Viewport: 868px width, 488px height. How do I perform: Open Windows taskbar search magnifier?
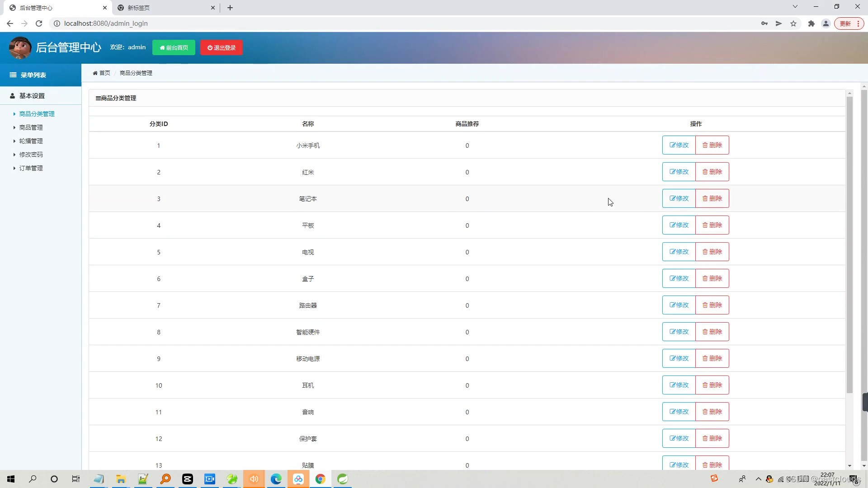(33, 479)
